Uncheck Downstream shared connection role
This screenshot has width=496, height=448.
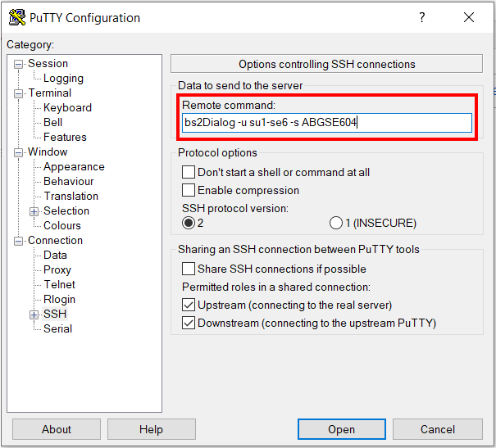[x=189, y=324]
